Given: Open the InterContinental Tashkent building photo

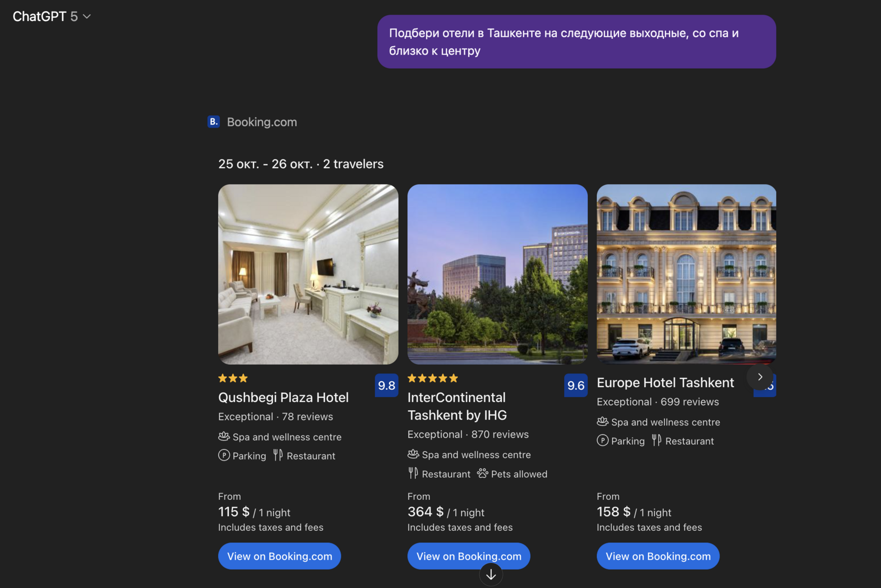Looking at the screenshot, I should 498,274.
